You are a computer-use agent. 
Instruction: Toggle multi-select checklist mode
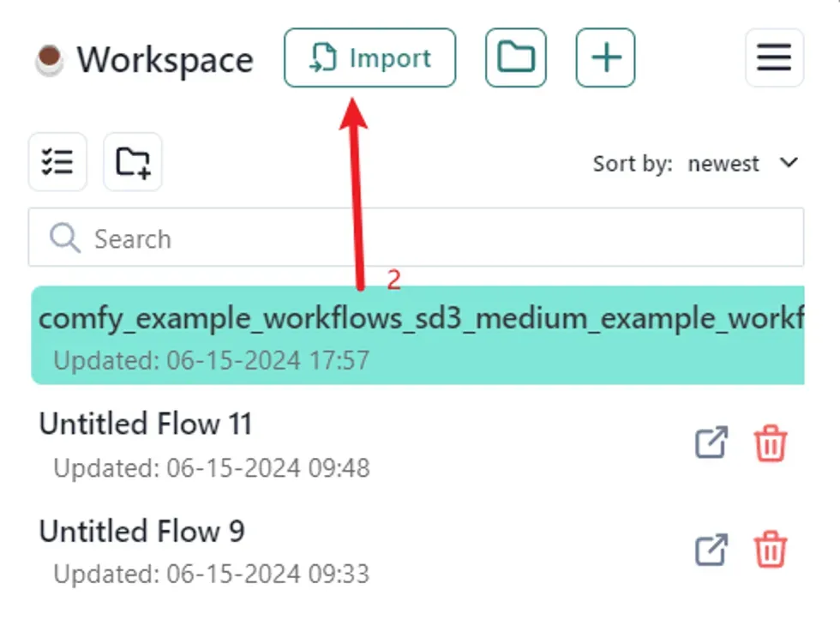point(57,161)
